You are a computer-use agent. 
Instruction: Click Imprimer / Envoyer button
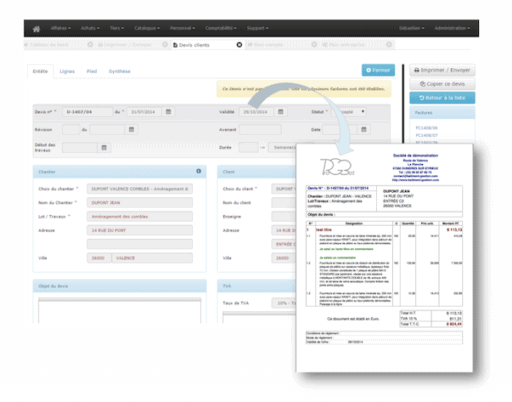coord(442,70)
